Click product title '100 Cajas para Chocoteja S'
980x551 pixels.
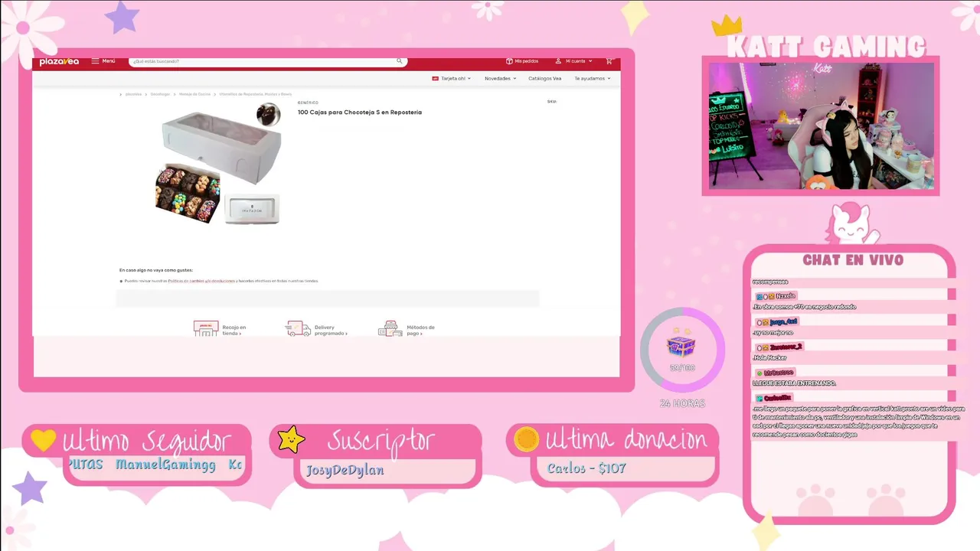click(x=360, y=112)
